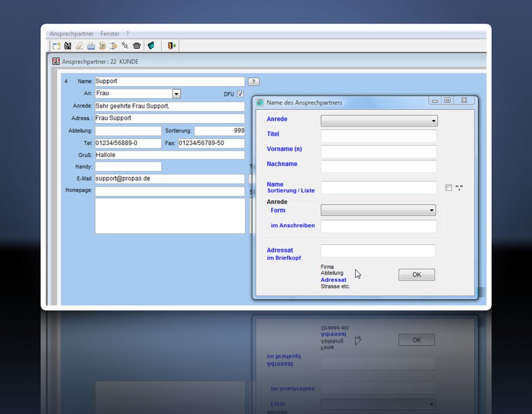532x414 pixels.
Task: Click the save floppy disk icon
Action: pyautogui.click(x=68, y=46)
